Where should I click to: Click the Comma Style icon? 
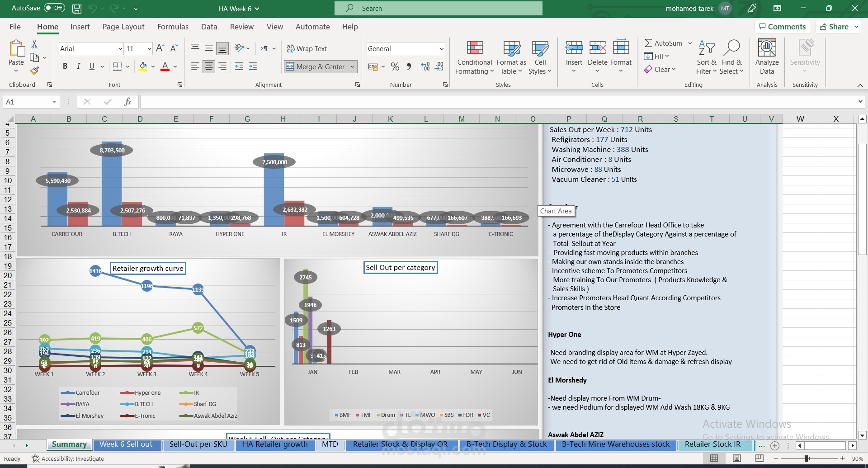409,66
